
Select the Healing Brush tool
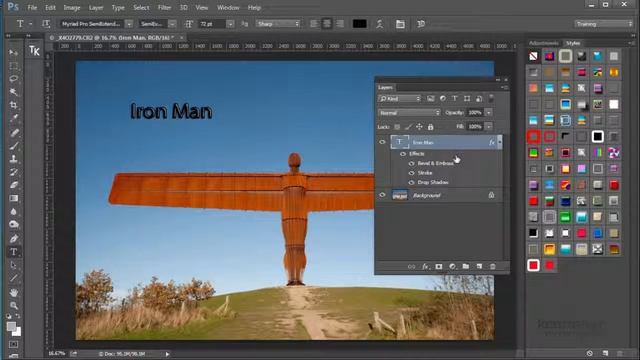(x=13, y=132)
